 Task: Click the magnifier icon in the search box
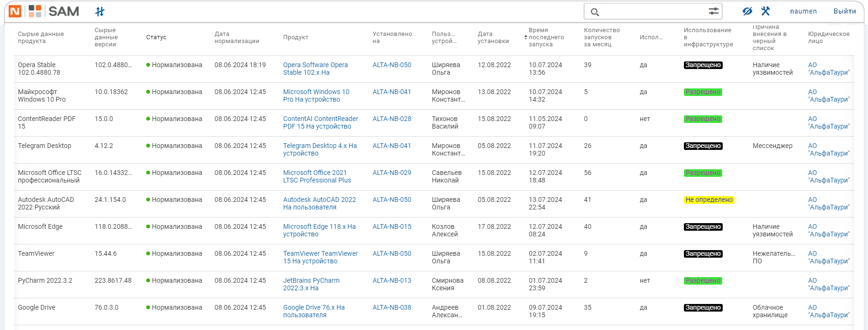point(595,12)
